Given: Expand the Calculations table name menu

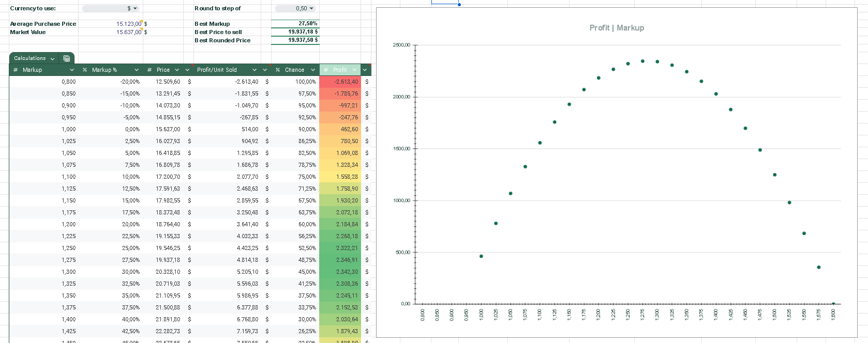Looking at the screenshot, I should 52,58.
